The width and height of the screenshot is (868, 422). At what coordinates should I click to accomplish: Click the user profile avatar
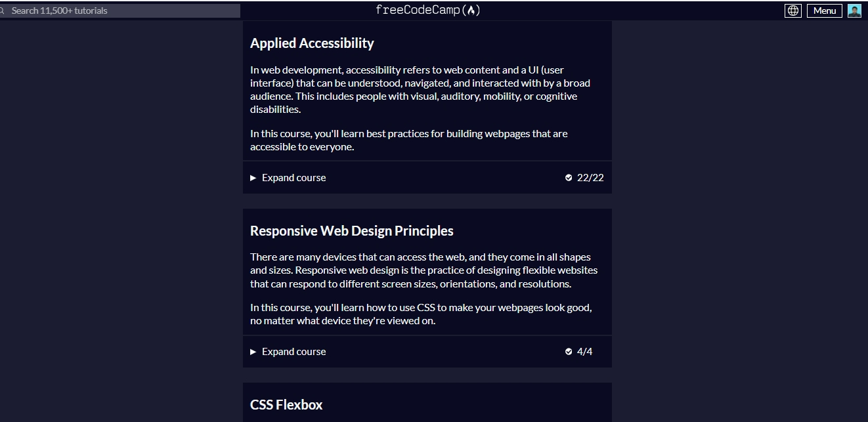854,11
